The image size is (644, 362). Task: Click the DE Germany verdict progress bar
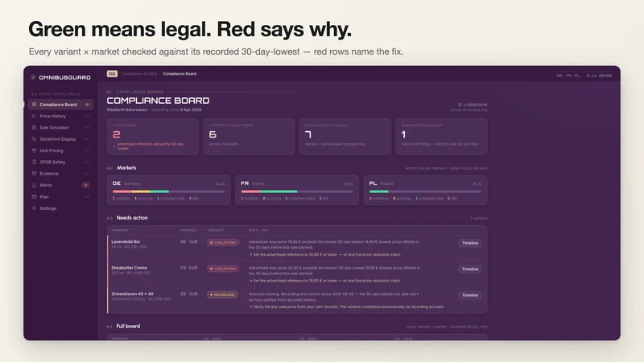(x=169, y=191)
